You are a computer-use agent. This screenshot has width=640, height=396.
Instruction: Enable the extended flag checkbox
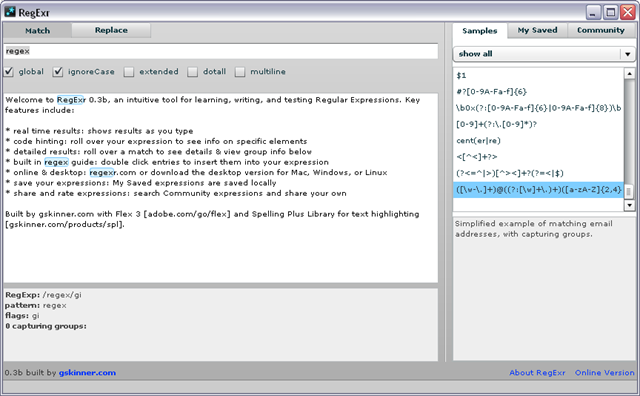coord(129,72)
